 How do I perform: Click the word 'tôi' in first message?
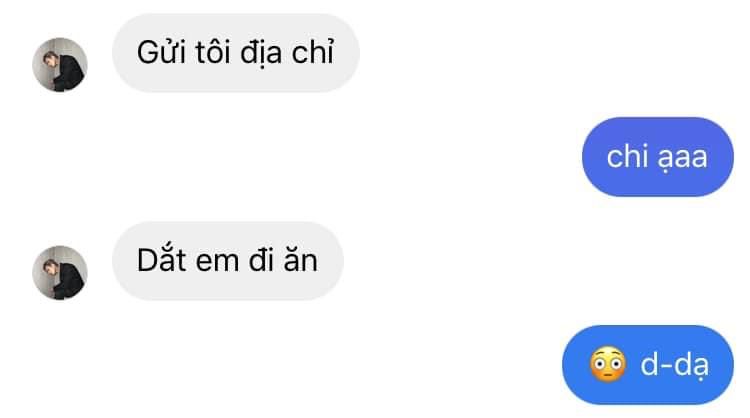coord(213,52)
